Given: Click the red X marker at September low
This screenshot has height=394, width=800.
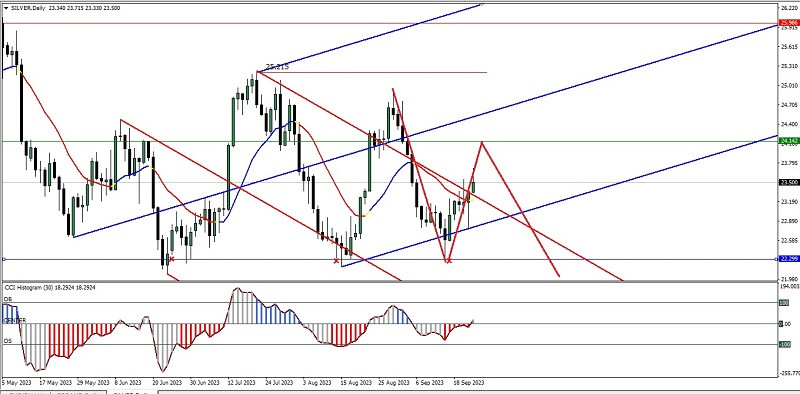Looking at the screenshot, I should coord(448,261).
